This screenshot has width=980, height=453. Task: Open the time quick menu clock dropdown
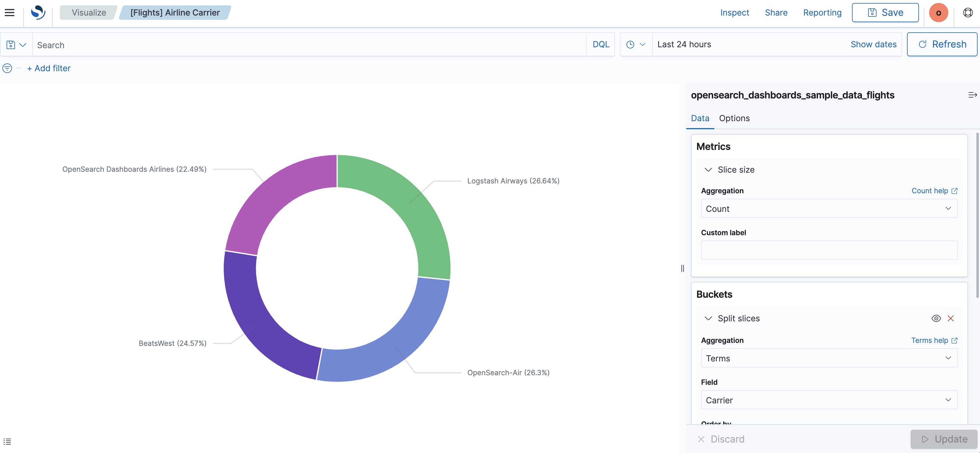pyautogui.click(x=636, y=45)
